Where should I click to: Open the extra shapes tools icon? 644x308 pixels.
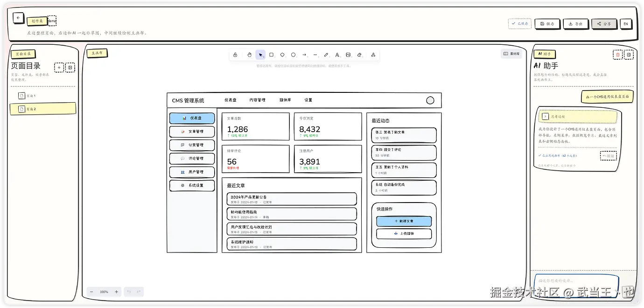pyautogui.click(x=373, y=55)
